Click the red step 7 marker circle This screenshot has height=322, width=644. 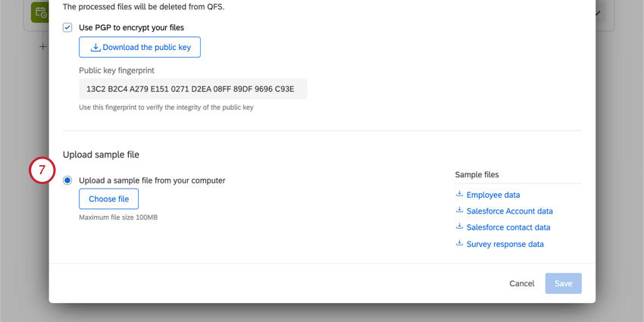pyautogui.click(x=42, y=170)
